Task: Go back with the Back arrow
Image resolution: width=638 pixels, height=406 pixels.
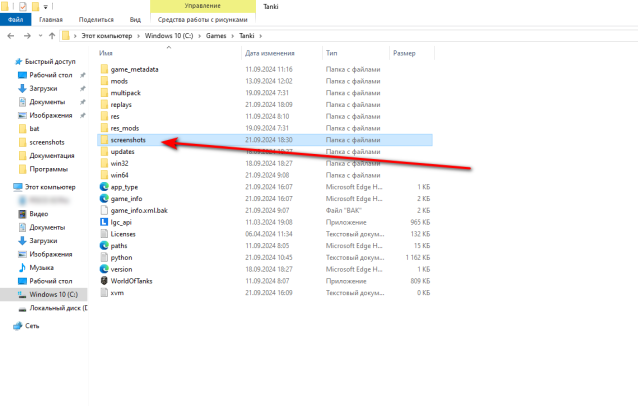Action: 9,36
